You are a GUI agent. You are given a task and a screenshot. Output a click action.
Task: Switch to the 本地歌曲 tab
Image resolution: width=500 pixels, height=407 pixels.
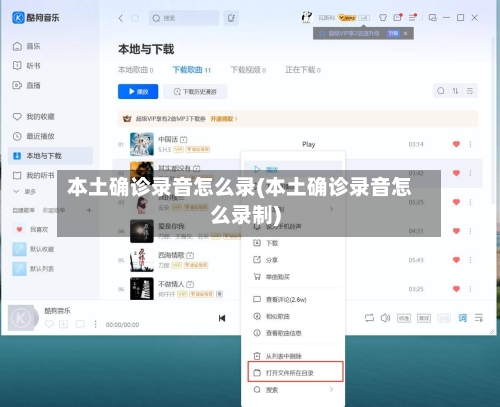coord(135,70)
